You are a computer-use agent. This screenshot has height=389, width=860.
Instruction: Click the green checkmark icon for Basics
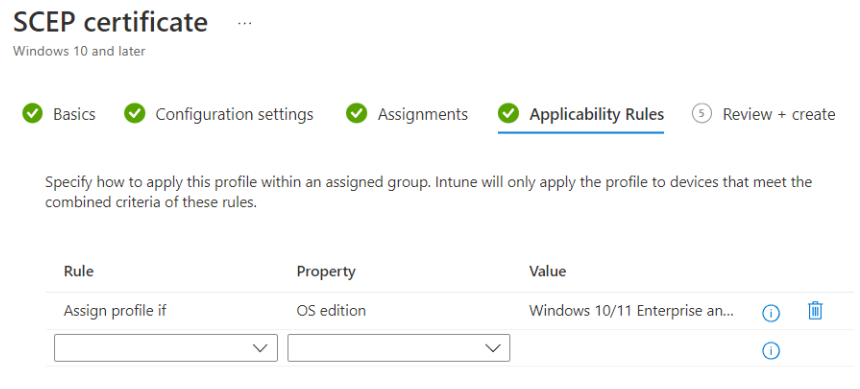[x=32, y=114]
